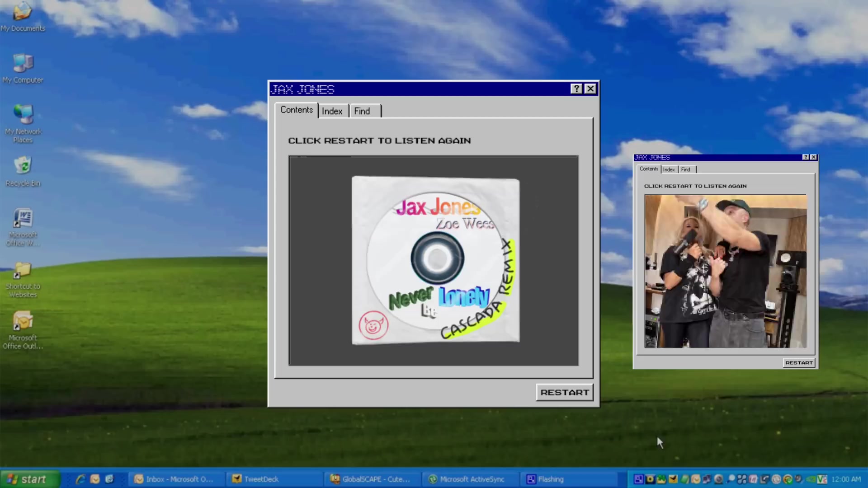
Task: Click the pink devil logo on CD cover
Action: pyautogui.click(x=373, y=325)
